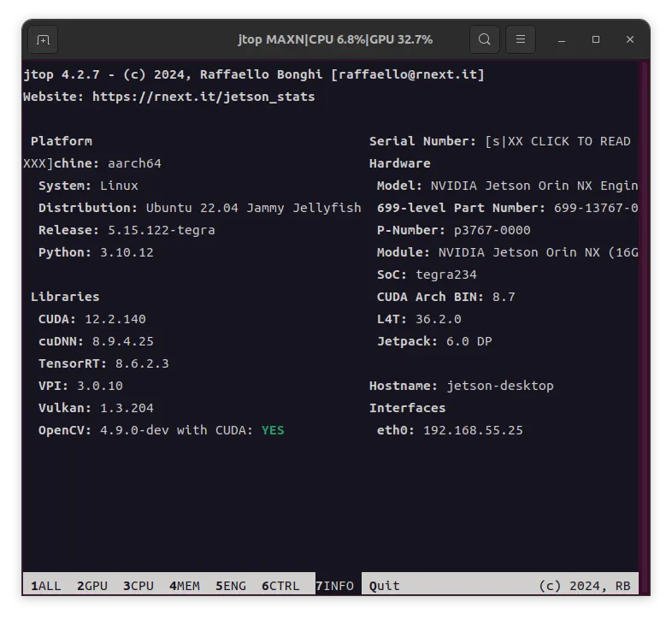Click the cuDNN 8.9.4.25 line

point(96,342)
